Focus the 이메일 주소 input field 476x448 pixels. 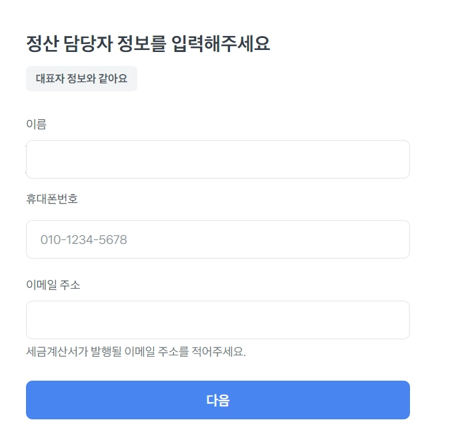(218, 320)
